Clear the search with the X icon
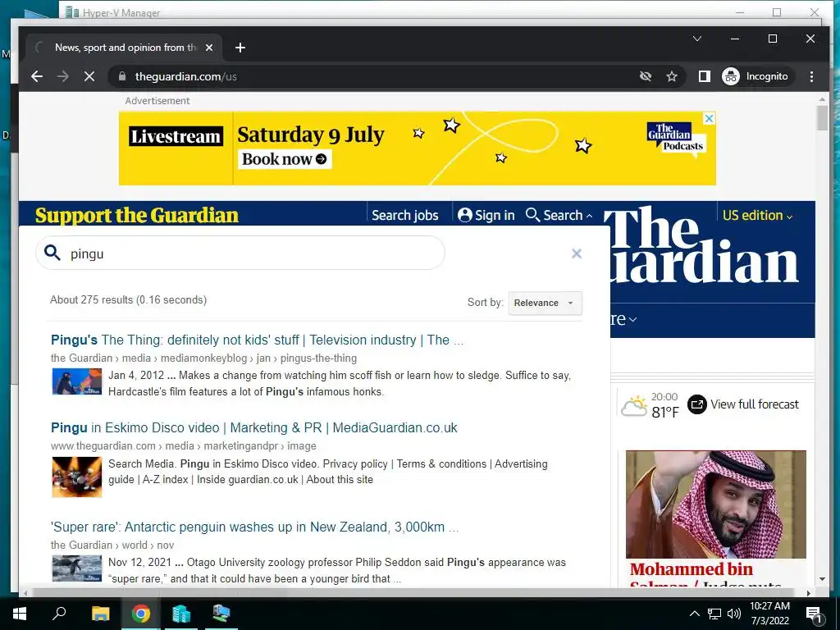The image size is (840, 630). (577, 253)
